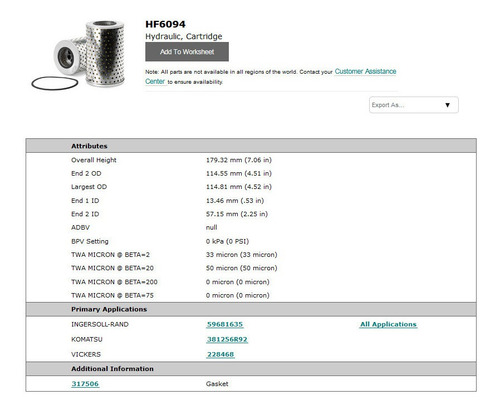The height and width of the screenshot is (413, 500).
Task: View All Applications link
Action: (x=388, y=324)
